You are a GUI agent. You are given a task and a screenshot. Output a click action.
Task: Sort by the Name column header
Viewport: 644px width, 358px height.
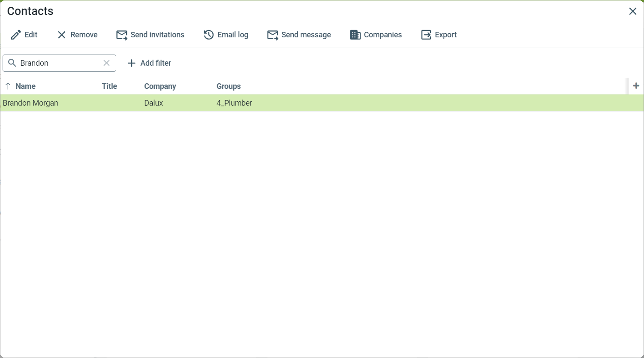tap(25, 86)
